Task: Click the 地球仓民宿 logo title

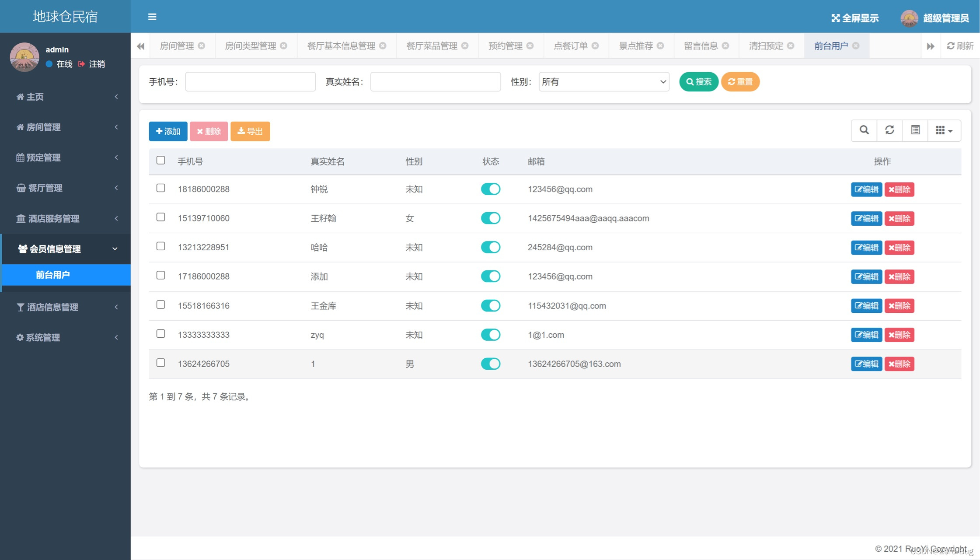Action: coord(65,16)
